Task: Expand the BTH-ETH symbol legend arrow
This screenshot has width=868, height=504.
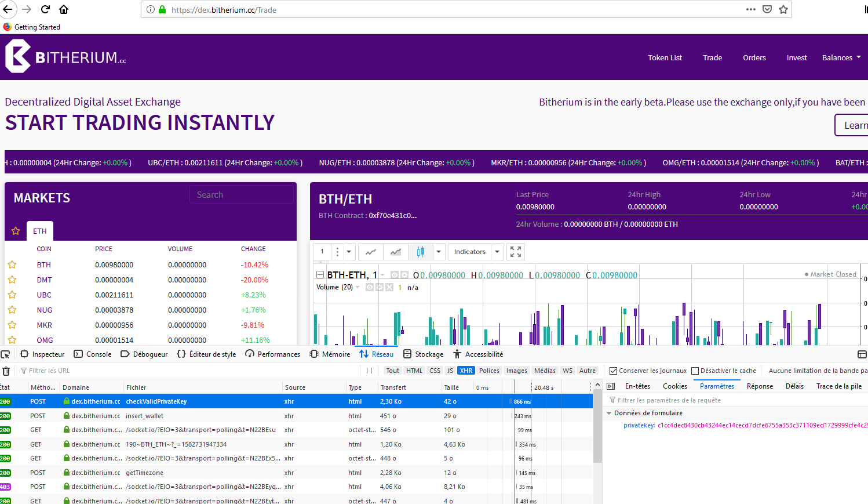Action: click(x=382, y=275)
